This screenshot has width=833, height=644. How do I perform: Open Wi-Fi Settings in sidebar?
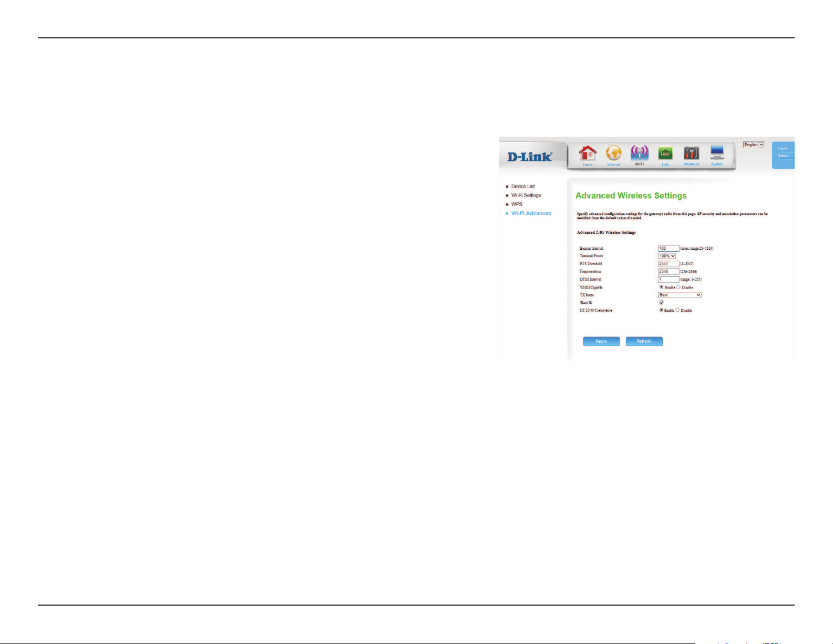[x=526, y=195]
